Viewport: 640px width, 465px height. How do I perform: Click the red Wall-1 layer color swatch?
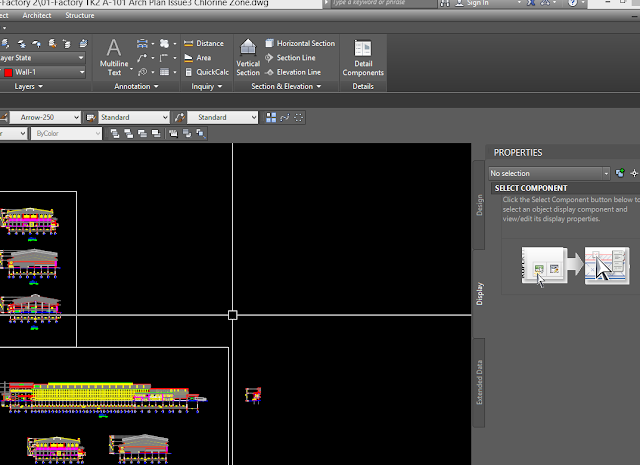pos(8,73)
